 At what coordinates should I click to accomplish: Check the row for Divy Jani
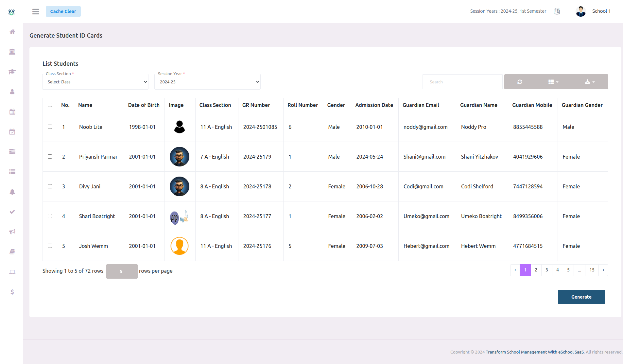[50, 186]
